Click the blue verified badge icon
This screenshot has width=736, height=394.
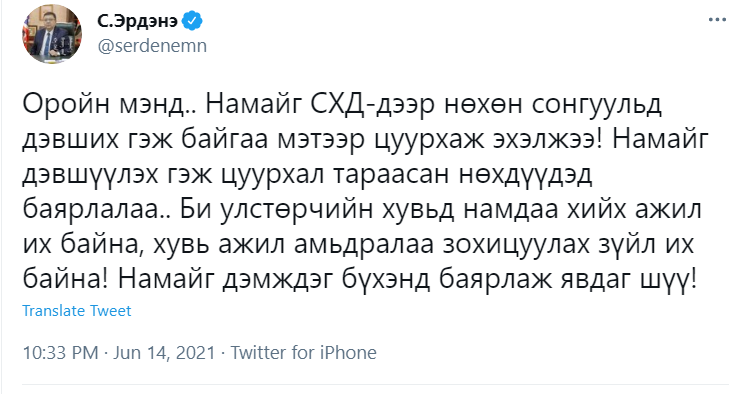[x=192, y=21]
